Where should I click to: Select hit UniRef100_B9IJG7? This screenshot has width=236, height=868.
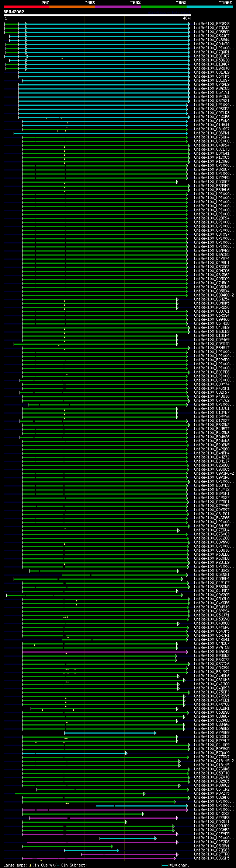pos(212,56)
